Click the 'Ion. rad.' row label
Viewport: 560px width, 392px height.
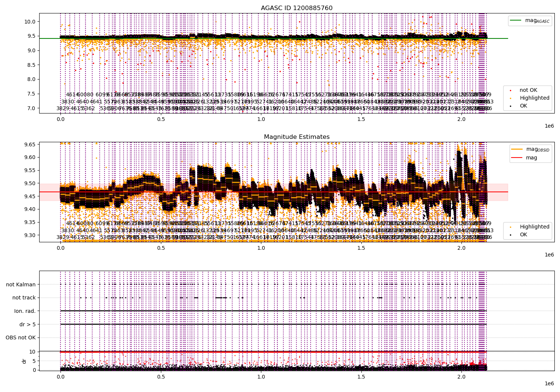click(x=25, y=311)
